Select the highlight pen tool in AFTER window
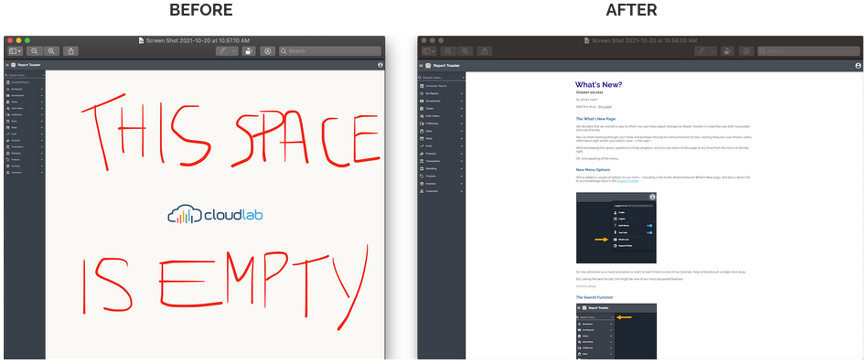The height and width of the screenshot is (364, 868). point(702,51)
